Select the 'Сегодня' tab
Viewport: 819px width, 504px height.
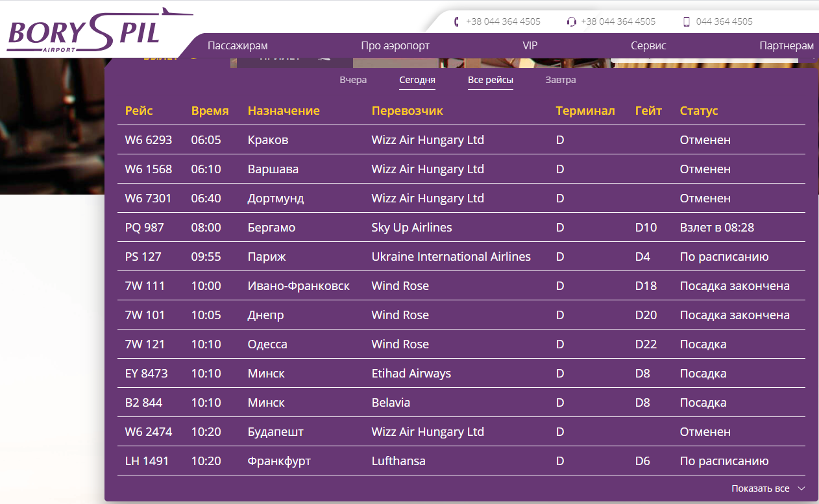point(417,80)
